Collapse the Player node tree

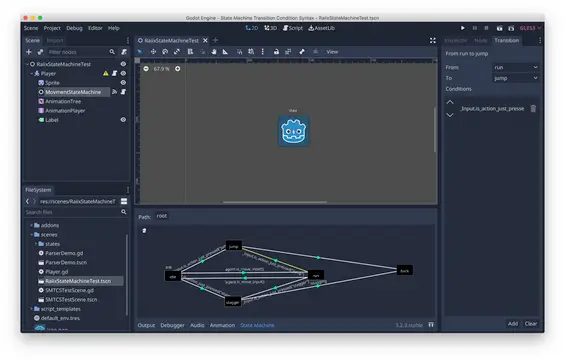31,73
